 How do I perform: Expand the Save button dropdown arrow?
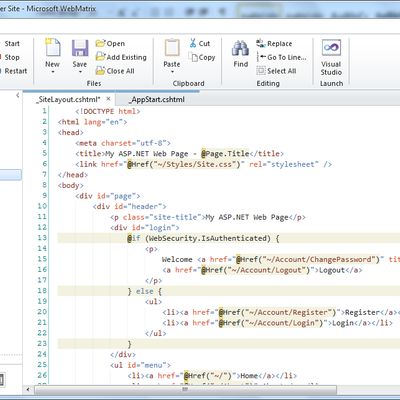(80, 72)
